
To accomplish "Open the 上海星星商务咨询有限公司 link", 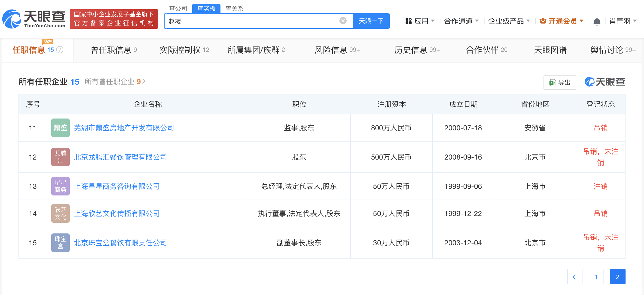I will point(117,186).
